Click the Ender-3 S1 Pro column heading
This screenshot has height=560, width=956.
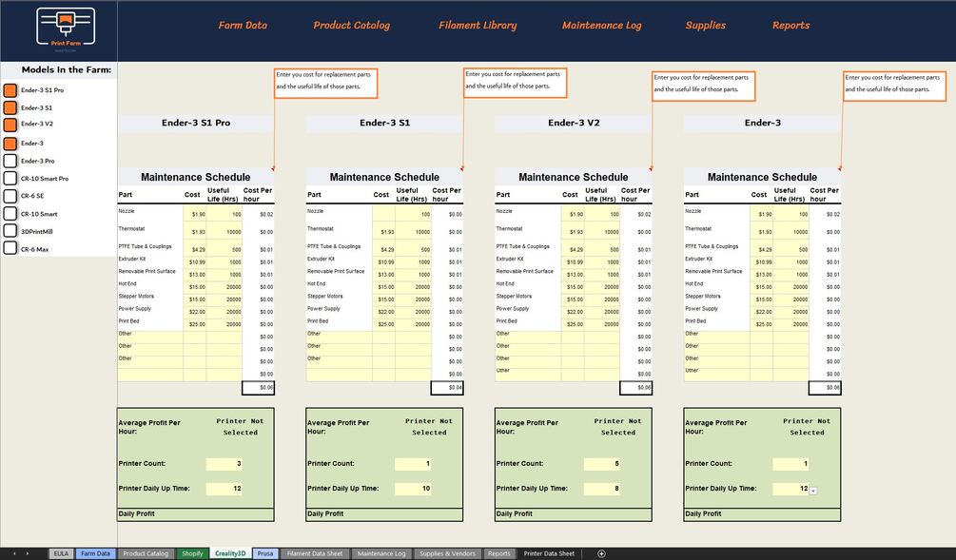tap(196, 123)
